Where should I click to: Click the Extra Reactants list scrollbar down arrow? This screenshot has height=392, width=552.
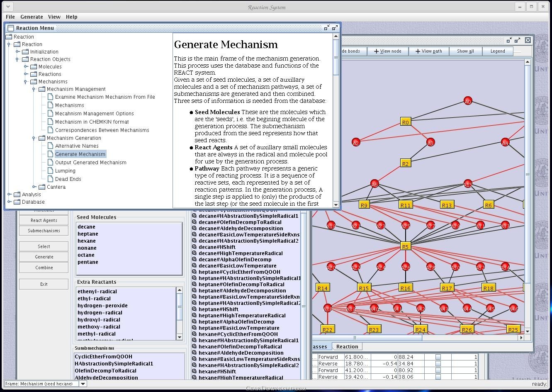point(180,337)
